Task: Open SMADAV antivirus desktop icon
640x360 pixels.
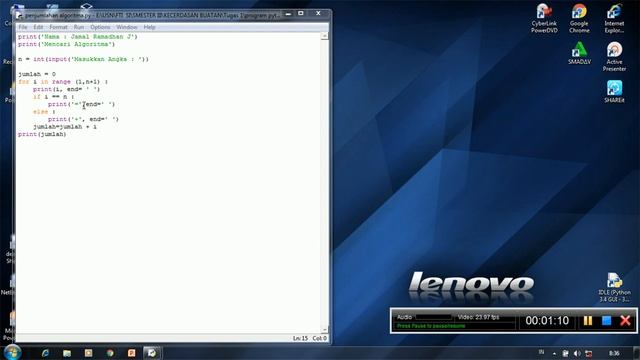Action: point(579,53)
